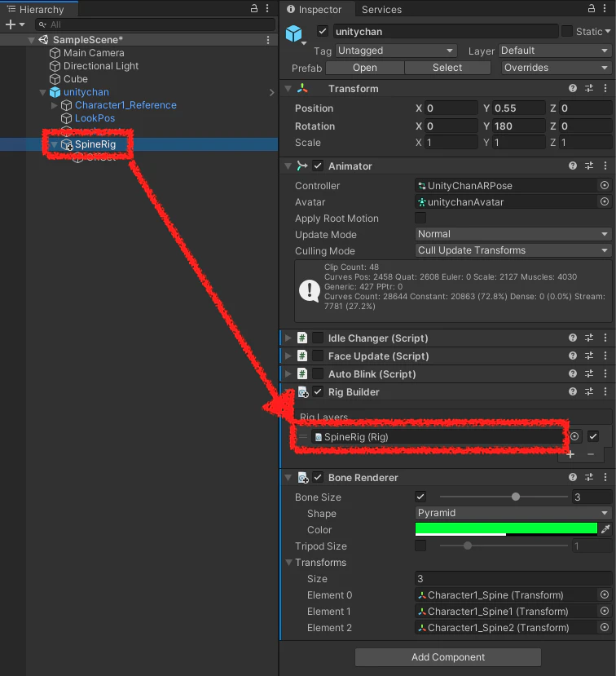
Task: Open Transform help reference icon
Action: click(573, 88)
